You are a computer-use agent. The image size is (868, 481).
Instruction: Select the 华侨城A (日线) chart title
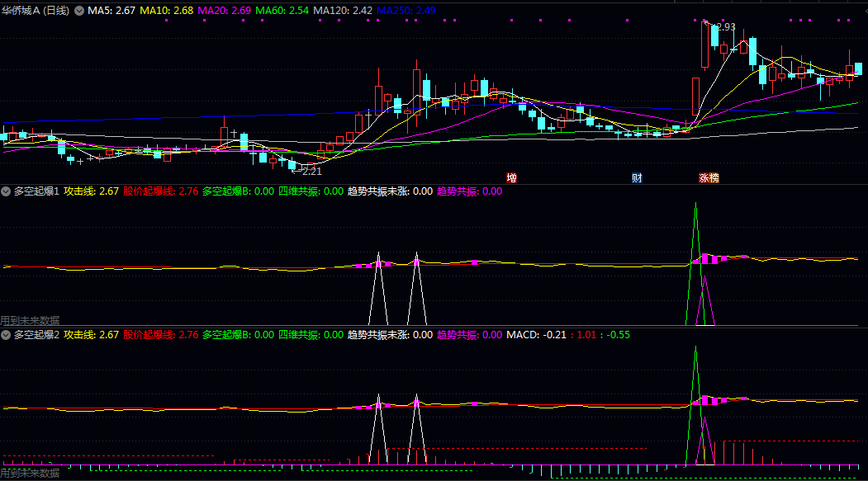36,11
